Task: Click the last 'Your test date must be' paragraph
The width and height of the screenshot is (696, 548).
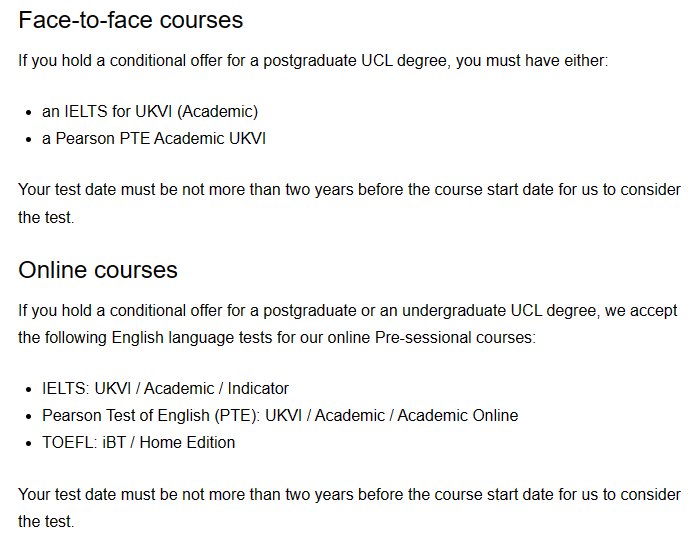Action: tap(349, 508)
